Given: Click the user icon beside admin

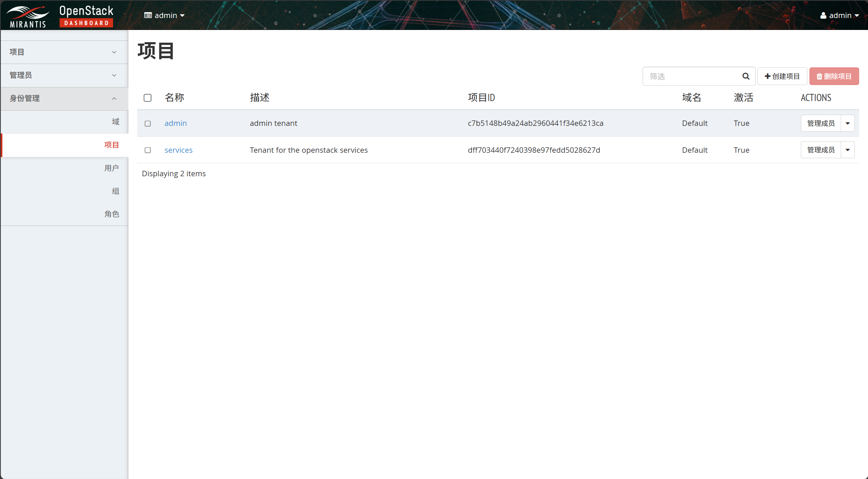Looking at the screenshot, I should (x=823, y=16).
